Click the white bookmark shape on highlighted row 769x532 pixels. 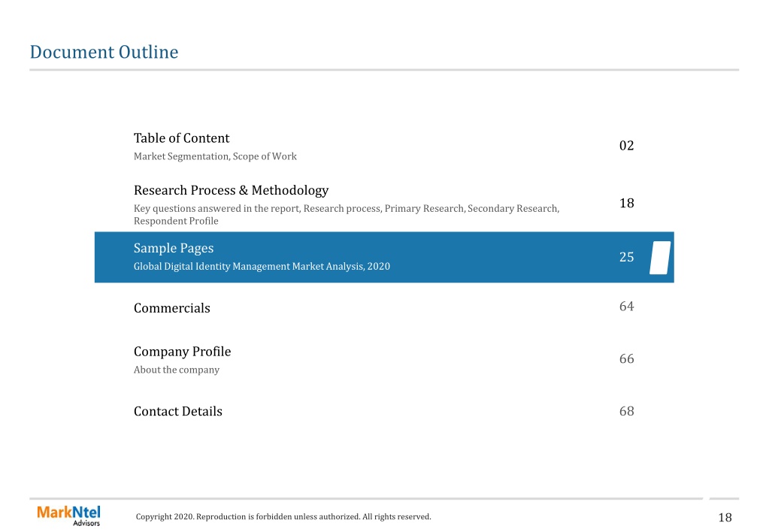tap(660, 258)
